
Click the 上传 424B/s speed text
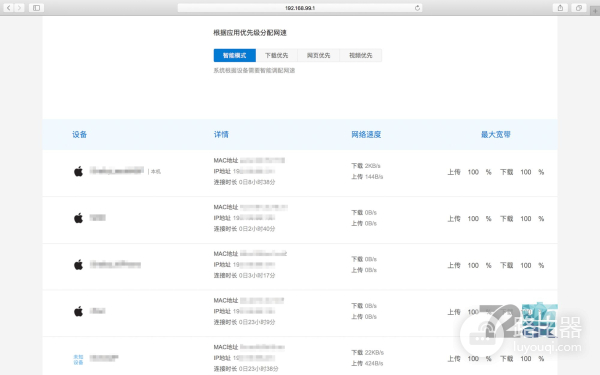[x=367, y=363]
